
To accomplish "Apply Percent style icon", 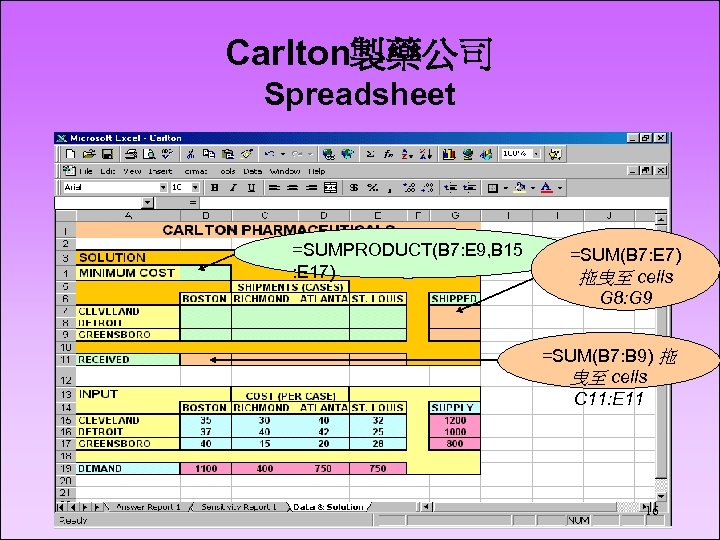I will pos(372,187).
